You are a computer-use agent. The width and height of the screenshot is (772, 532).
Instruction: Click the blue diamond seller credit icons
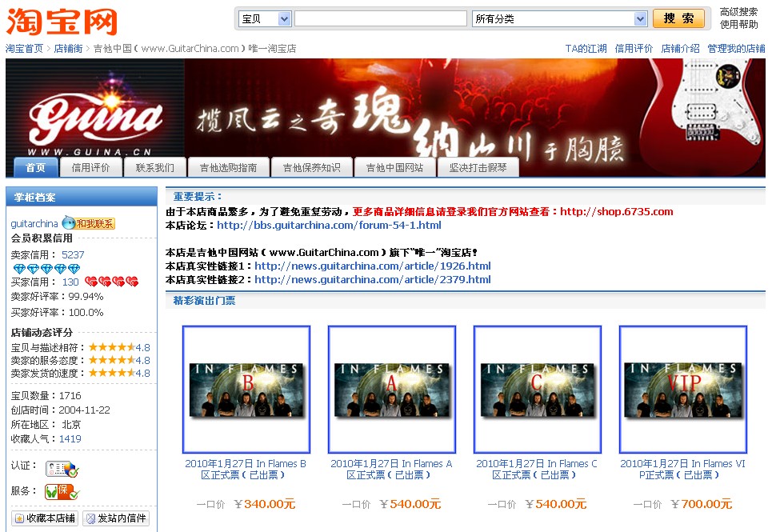(x=46, y=269)
